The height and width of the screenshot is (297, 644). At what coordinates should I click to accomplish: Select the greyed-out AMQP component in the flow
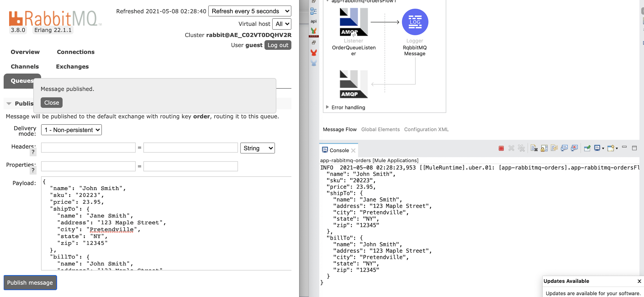354,84
